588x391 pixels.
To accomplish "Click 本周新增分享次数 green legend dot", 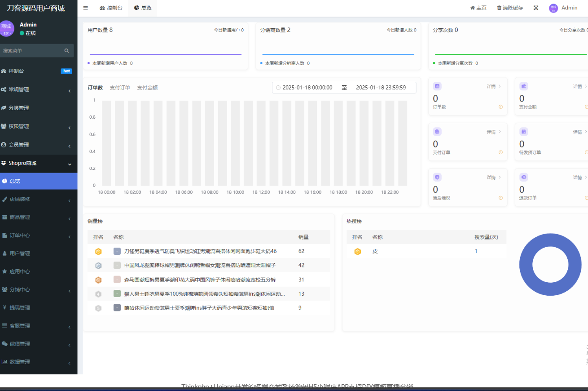I will 434,63.
